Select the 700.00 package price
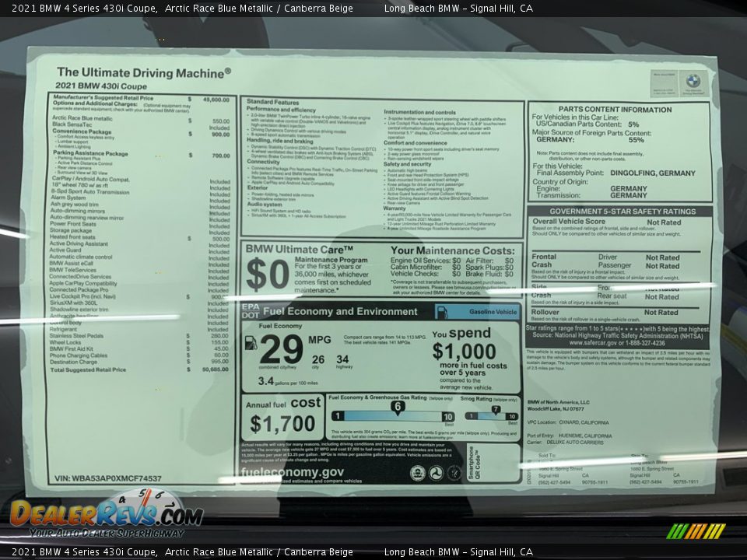This screenshot has width=747, height=560. pyautogui.click(x=221, y=156)
